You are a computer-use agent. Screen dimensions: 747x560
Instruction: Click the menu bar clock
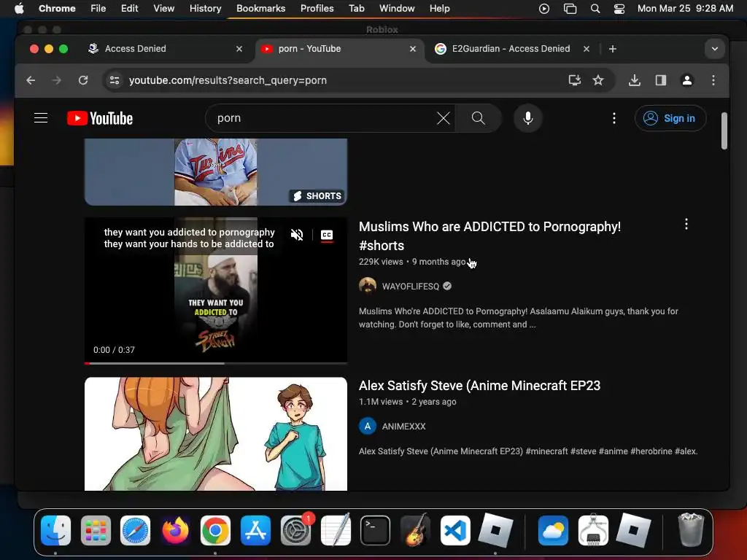(x=685, y=9)
